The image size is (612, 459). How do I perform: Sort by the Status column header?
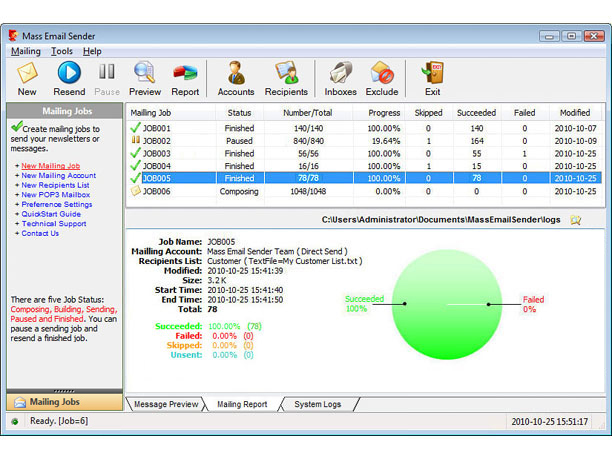point(240,113)
